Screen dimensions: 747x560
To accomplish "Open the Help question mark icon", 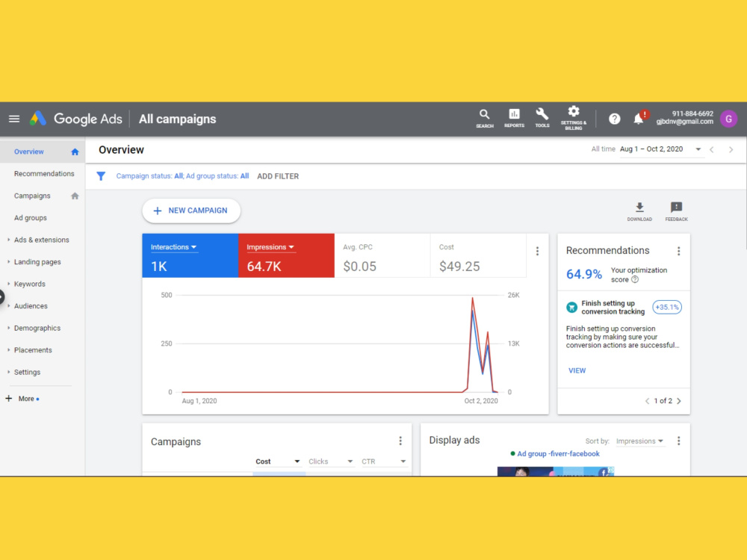I will pos(615,119).
